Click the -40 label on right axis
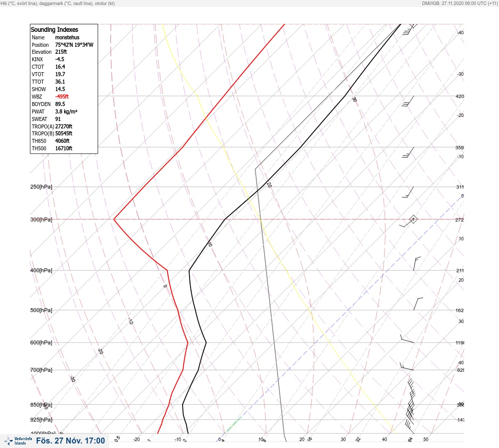The width and height of the screenshot is (499, 448). coord(461,33)
